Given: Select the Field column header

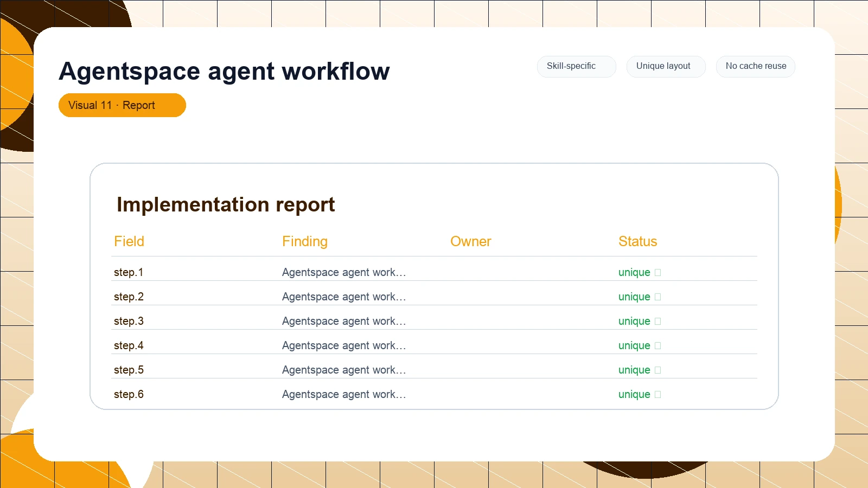Looking at the screenshot, I should 129,241.
